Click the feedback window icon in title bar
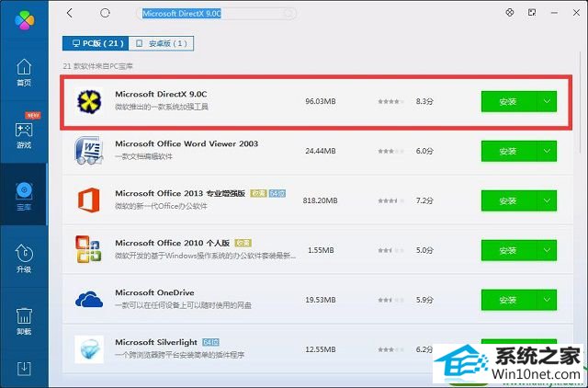Viewport: 588px width, 388px height. pos(532,12)
